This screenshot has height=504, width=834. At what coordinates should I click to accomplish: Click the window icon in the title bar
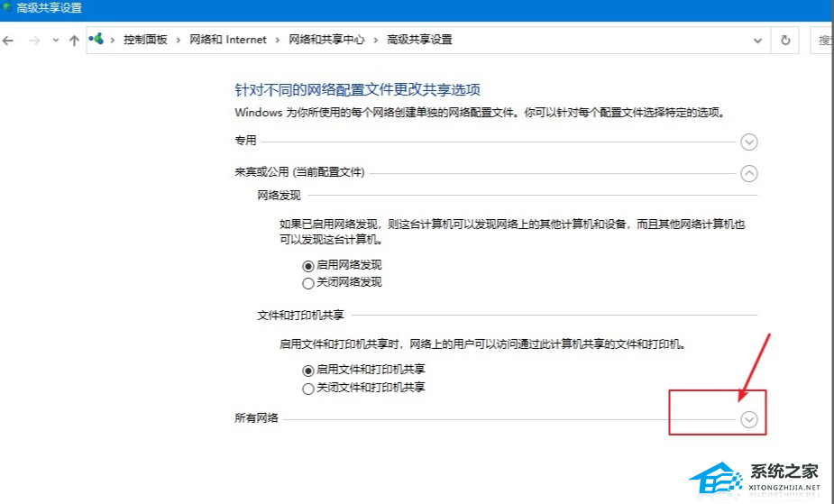coord(5,8)
